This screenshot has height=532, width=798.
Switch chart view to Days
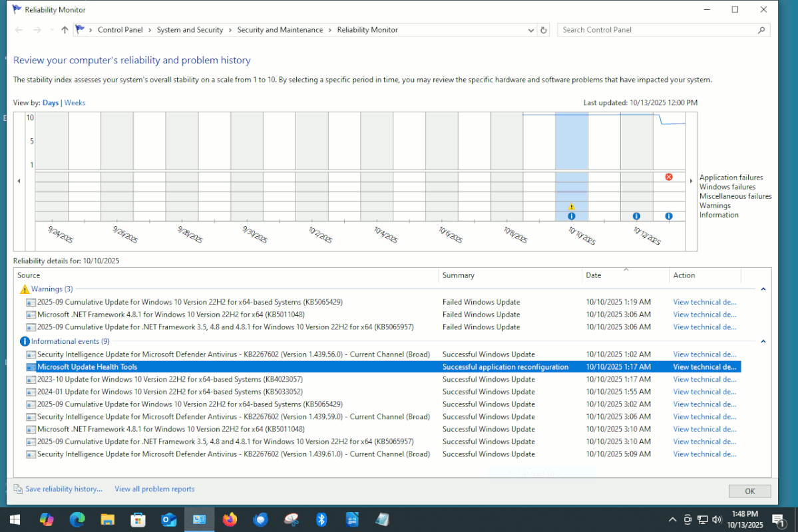51,102
